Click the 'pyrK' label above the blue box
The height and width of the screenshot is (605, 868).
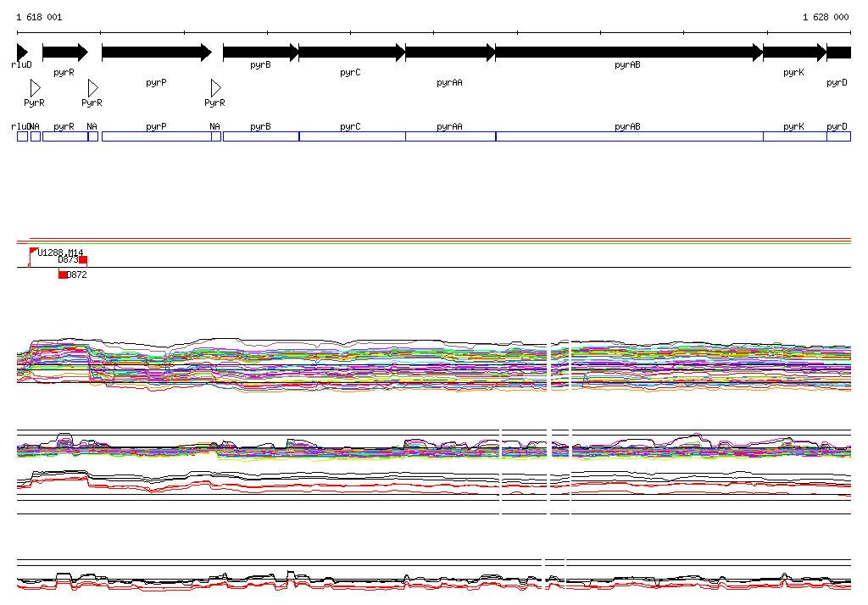[793, 127]
